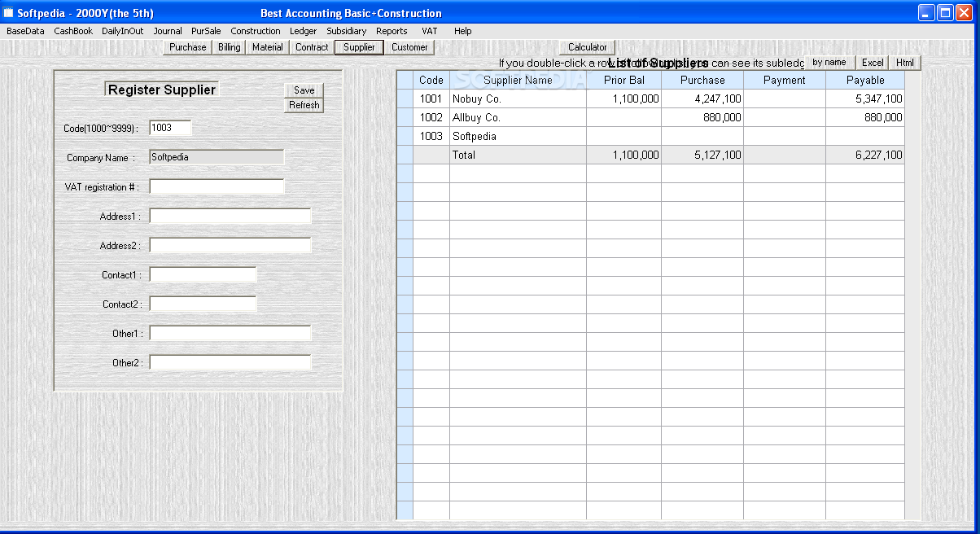This screenshot has height=534, width=980.
Task: Switch to the Purchase tab button
Action: 188,47
